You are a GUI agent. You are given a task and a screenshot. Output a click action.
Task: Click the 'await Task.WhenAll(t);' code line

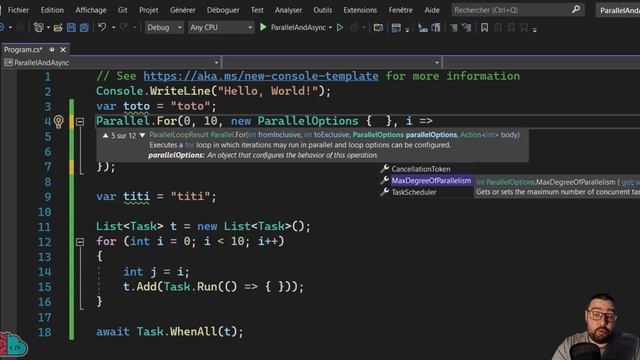[170, 331]
